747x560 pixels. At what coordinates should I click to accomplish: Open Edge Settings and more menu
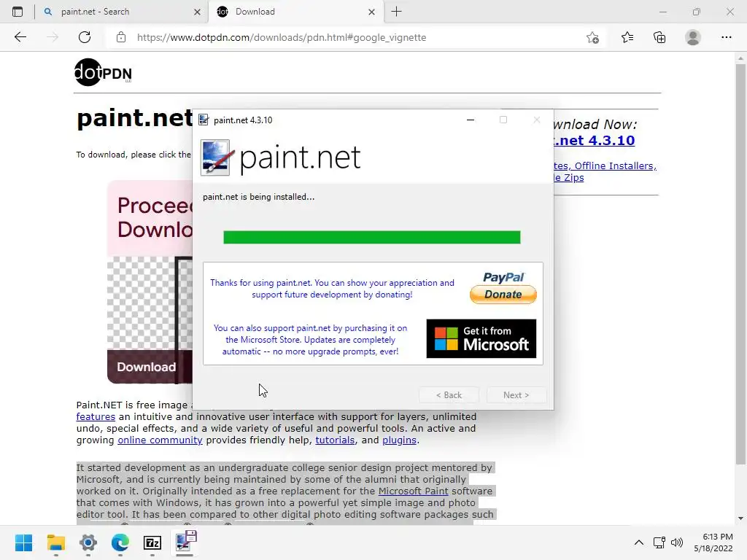coord(726,37)
